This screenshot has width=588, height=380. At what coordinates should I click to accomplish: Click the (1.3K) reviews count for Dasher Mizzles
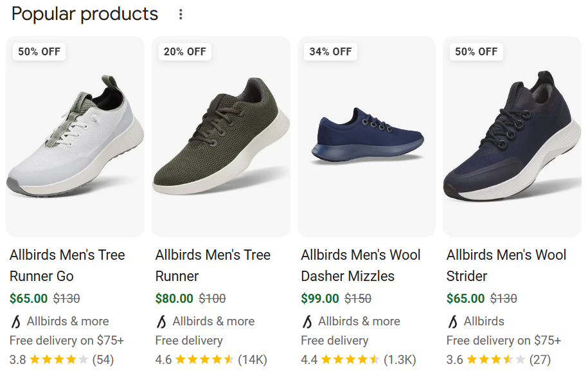click(400, 359)
